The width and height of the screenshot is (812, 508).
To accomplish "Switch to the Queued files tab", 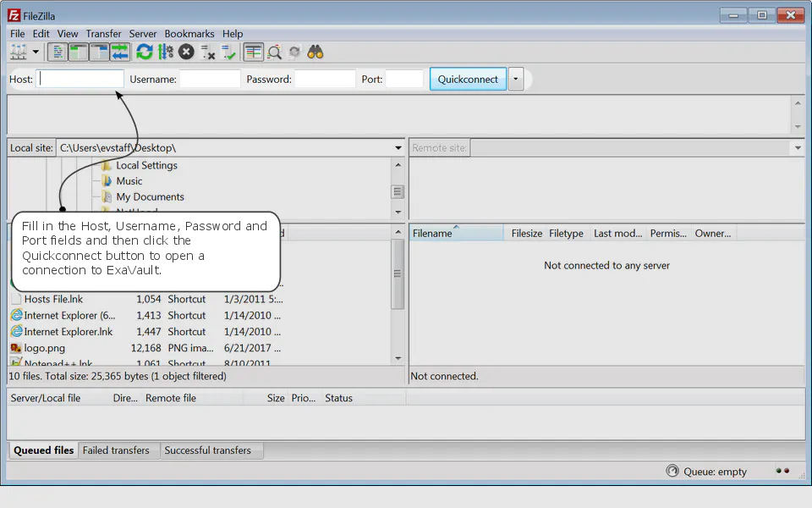I will coord(43,450).
